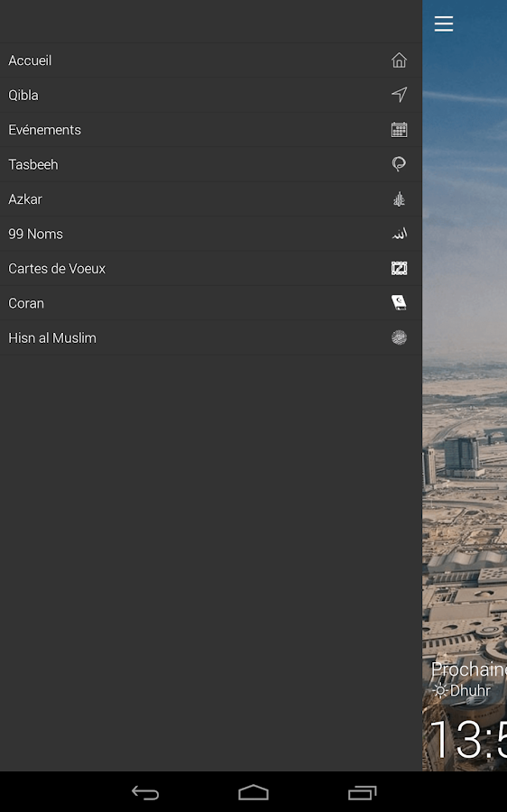Open Cartes de Voeux
Screen dimensions: 507x812
211,269
